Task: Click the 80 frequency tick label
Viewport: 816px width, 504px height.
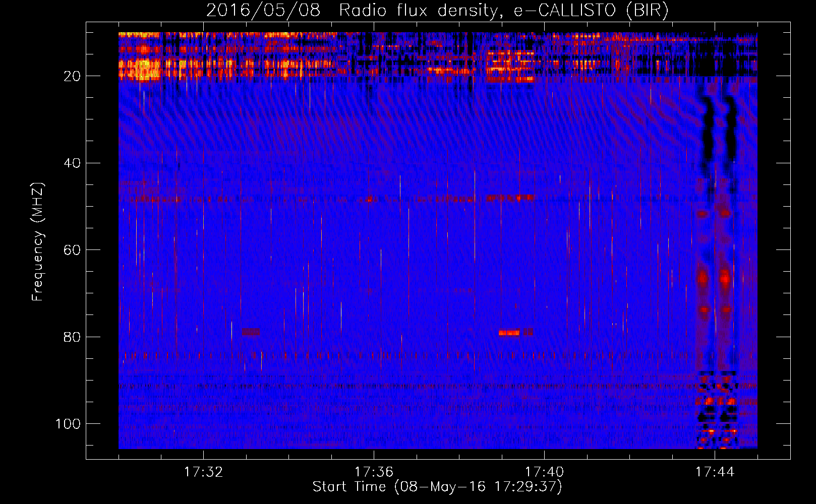Action: click(x=73, y=337)
